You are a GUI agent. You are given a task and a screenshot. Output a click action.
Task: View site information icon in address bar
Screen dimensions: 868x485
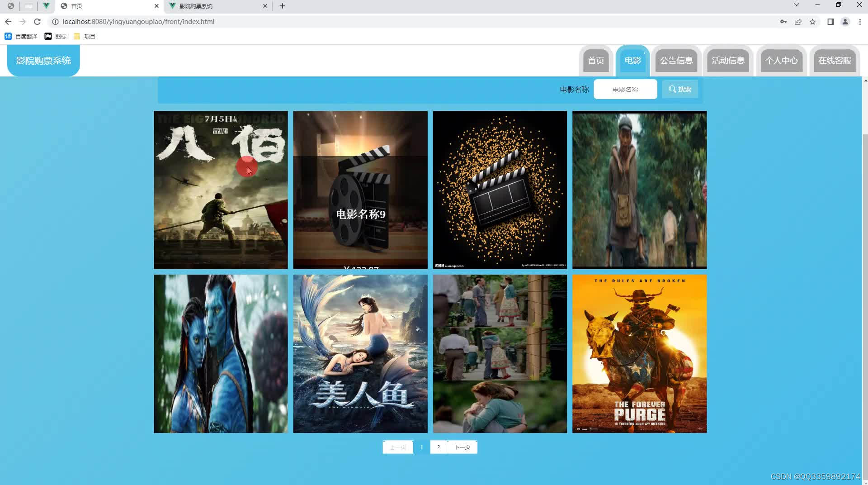(55, 22)
